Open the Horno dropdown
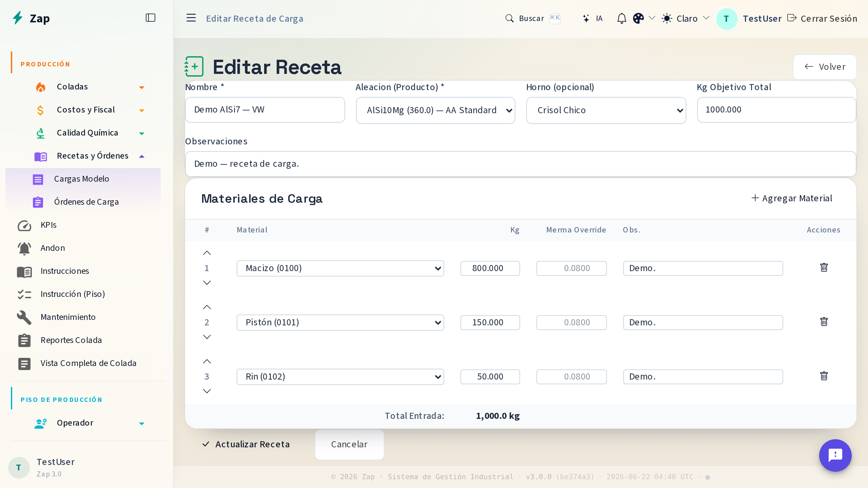Image resolution: width=868 pixels, height=488 pixels. tap(606, 110)
